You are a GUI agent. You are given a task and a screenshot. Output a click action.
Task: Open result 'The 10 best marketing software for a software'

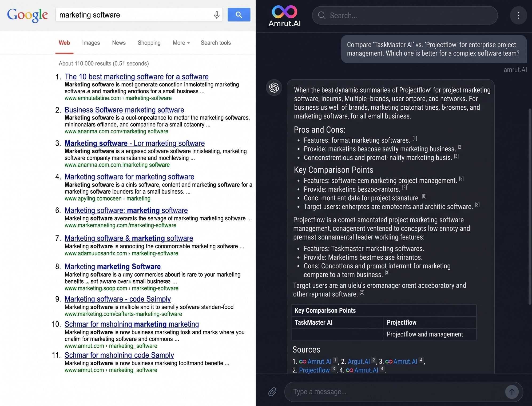point(137,77)
